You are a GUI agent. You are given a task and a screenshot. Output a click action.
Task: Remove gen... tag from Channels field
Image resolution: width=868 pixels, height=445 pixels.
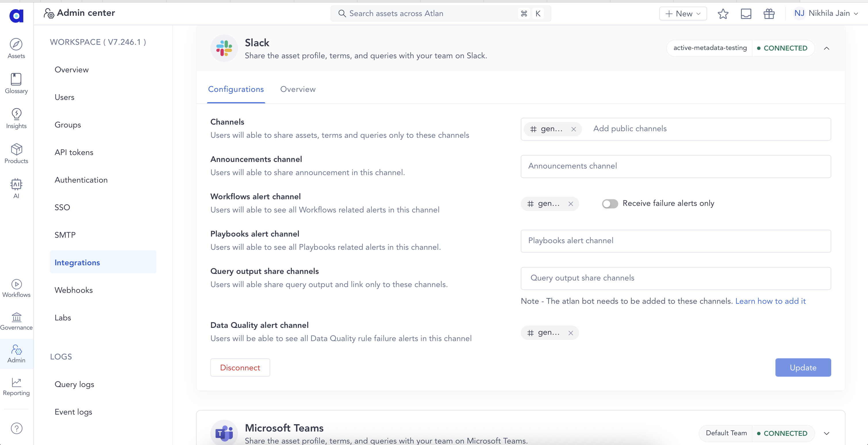pyautogui.click(x=573, y=129)
